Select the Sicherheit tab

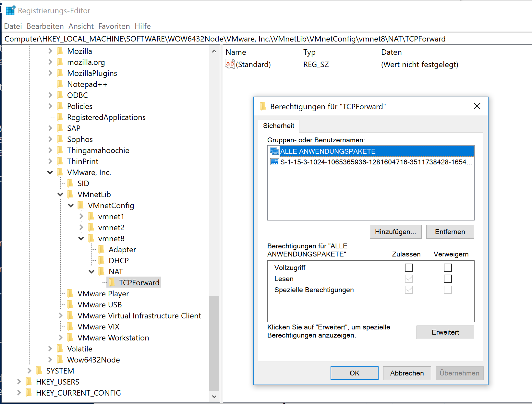[x=279, y=126]
